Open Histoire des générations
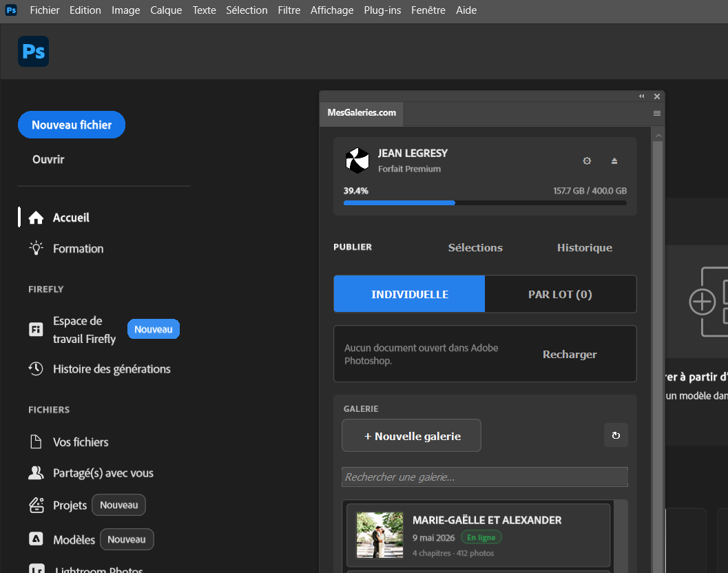The width and height of the screenshot is (728, 573). 112,368
